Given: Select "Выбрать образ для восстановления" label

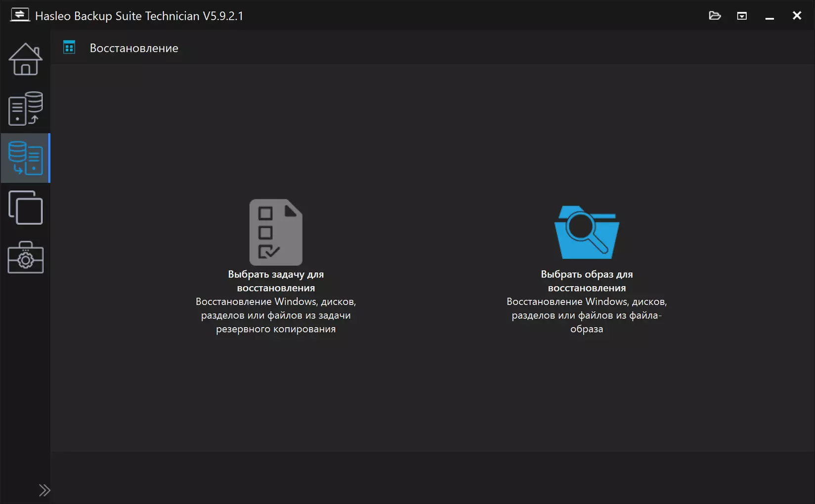Looking at the screenshot, I should click(587, 281).
